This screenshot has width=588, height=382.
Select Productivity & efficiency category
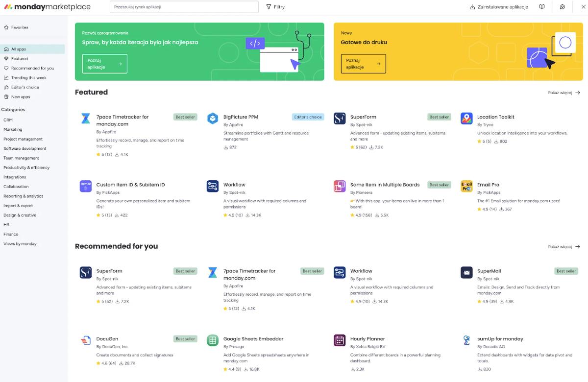click(x=26, y=167)
